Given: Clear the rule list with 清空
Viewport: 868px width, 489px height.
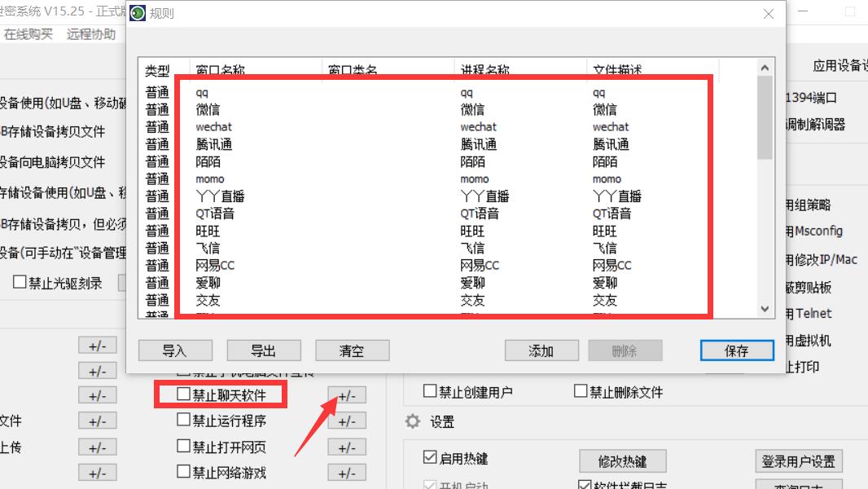Looking at the screenshot, I should coord(352,350).
